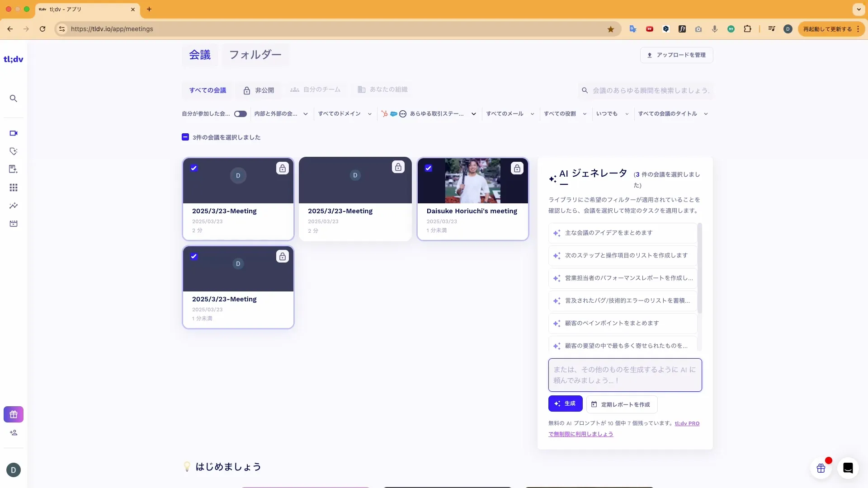Image resolution: width=868 pixels, height=488 pixels.
Task: Uncheck the first 2025/3/23-Meeting card checkbox
Action: [x=194, y=168]
